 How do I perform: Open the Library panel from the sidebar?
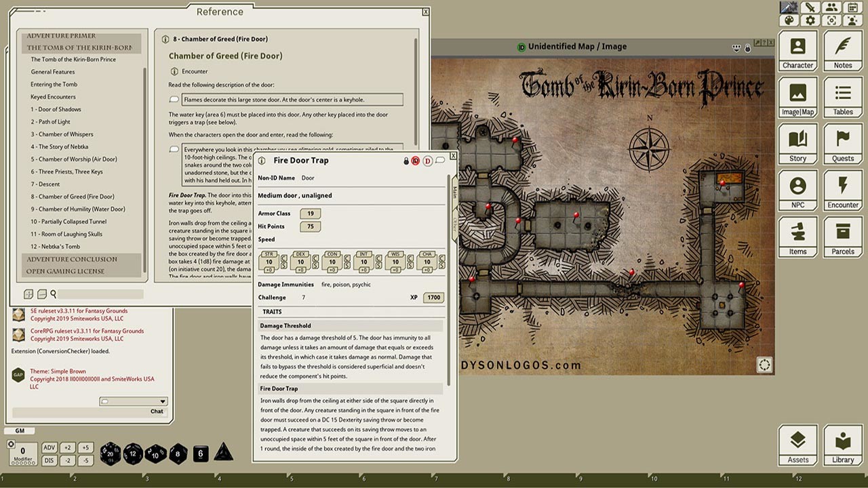842,445
